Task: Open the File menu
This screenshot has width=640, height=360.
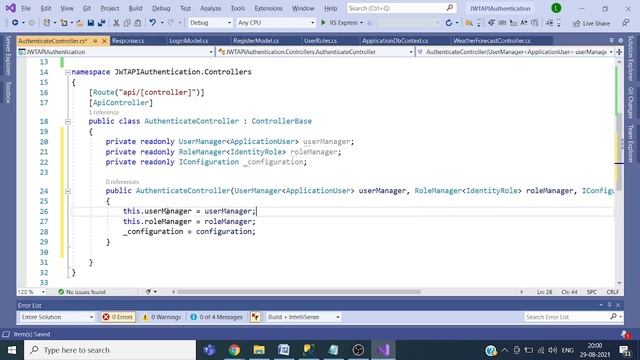Action: (x=26, y=8)
